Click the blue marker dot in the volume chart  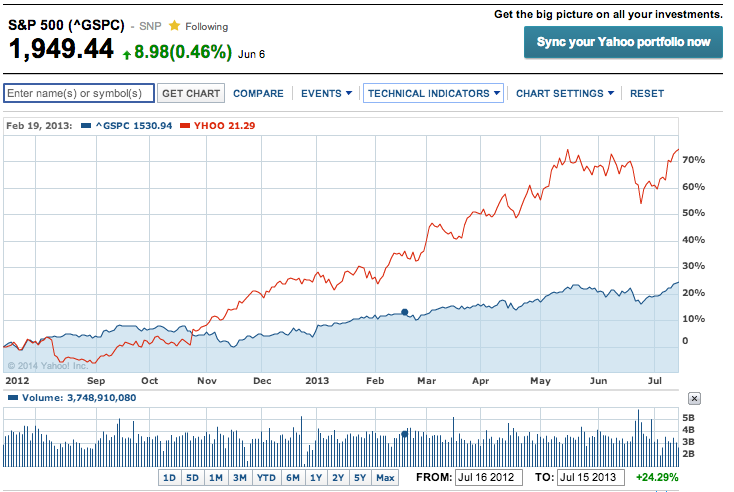pos(405,434)
